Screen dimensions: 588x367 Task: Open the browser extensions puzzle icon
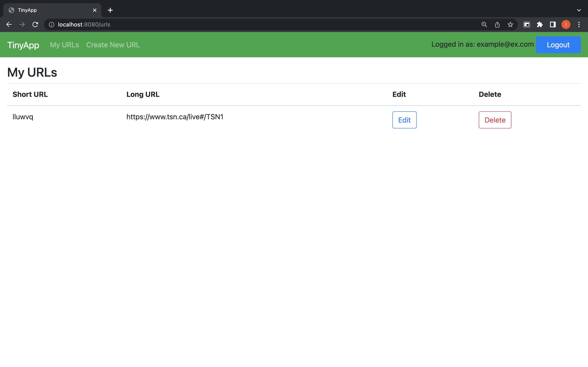click(540, 24)
